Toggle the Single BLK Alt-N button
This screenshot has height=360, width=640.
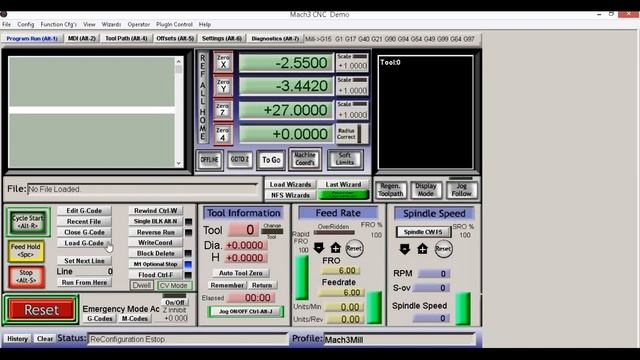click(x=156, y=221)
